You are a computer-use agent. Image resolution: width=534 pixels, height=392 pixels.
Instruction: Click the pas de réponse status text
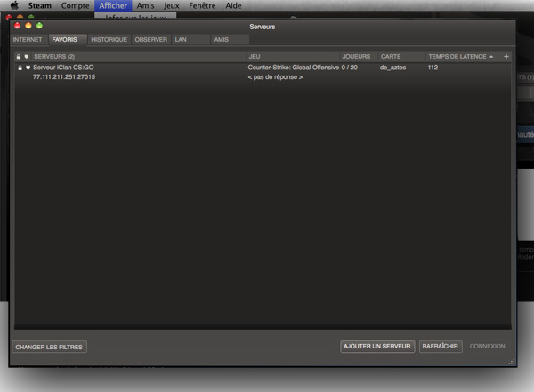275,77
